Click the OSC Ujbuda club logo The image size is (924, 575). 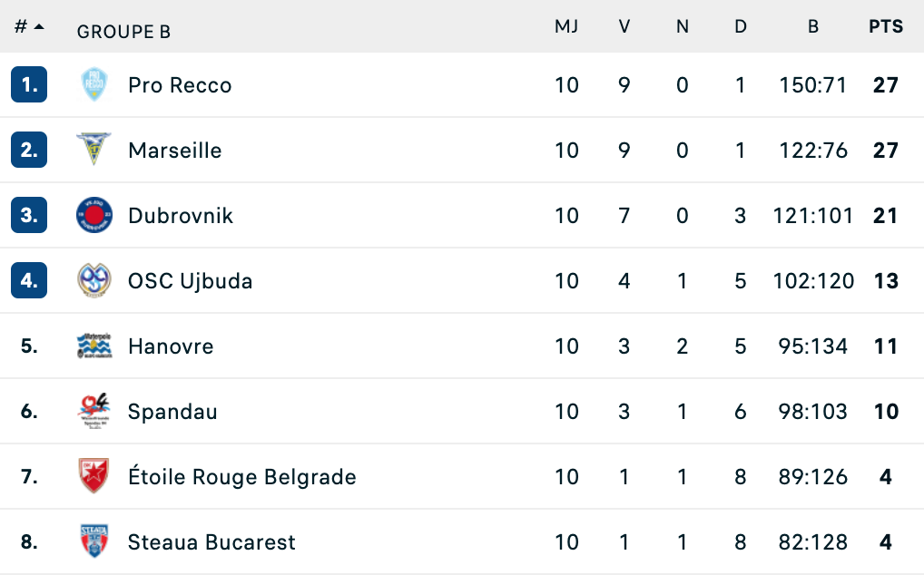[x=93, y=281]
